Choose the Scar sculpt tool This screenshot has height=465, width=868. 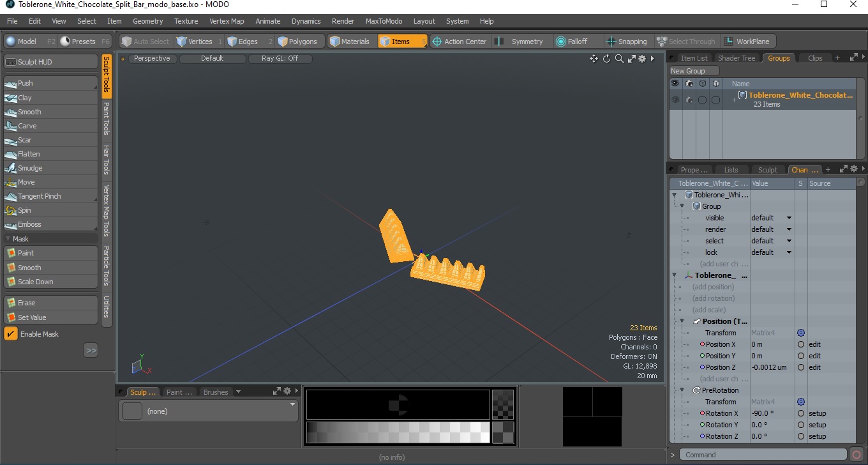point(50,140)
